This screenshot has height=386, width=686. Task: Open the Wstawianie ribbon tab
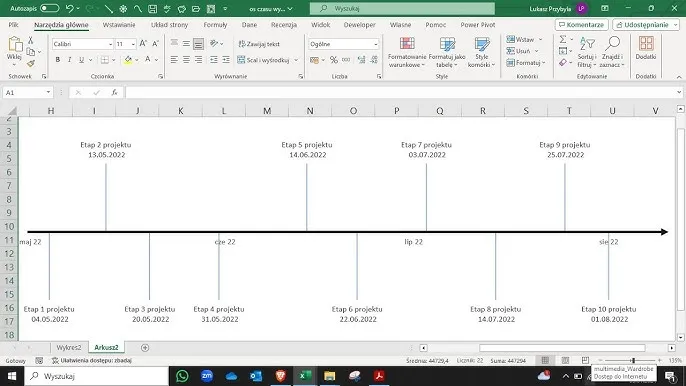(x=119, y=25)
